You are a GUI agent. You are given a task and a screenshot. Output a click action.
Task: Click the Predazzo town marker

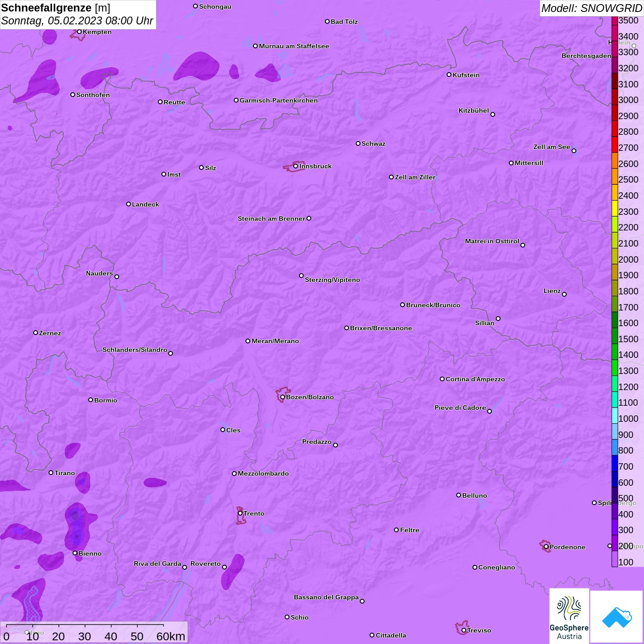(335, 445)
